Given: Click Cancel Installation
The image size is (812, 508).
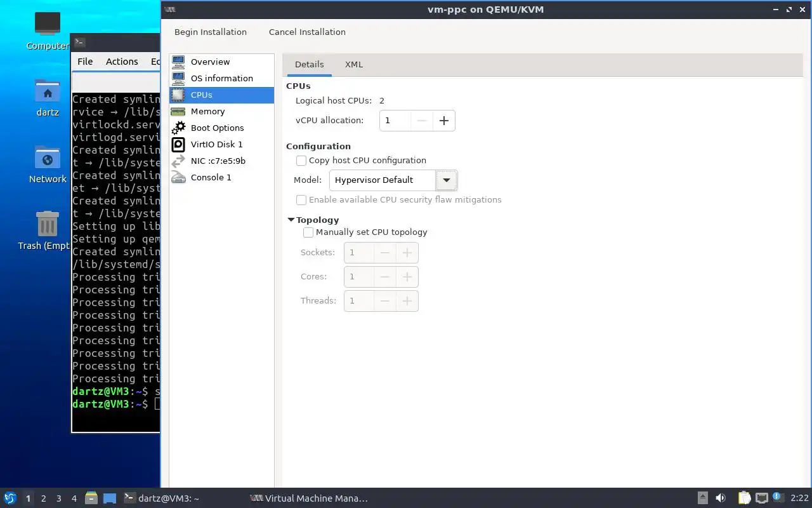Looking at the screenshot, I should (307, 32).
